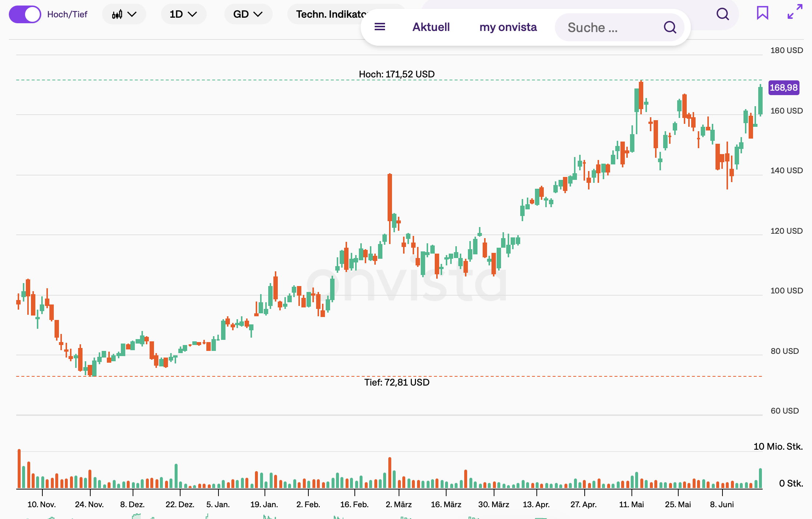Go to the Aktuell menu item

(431, 27)
